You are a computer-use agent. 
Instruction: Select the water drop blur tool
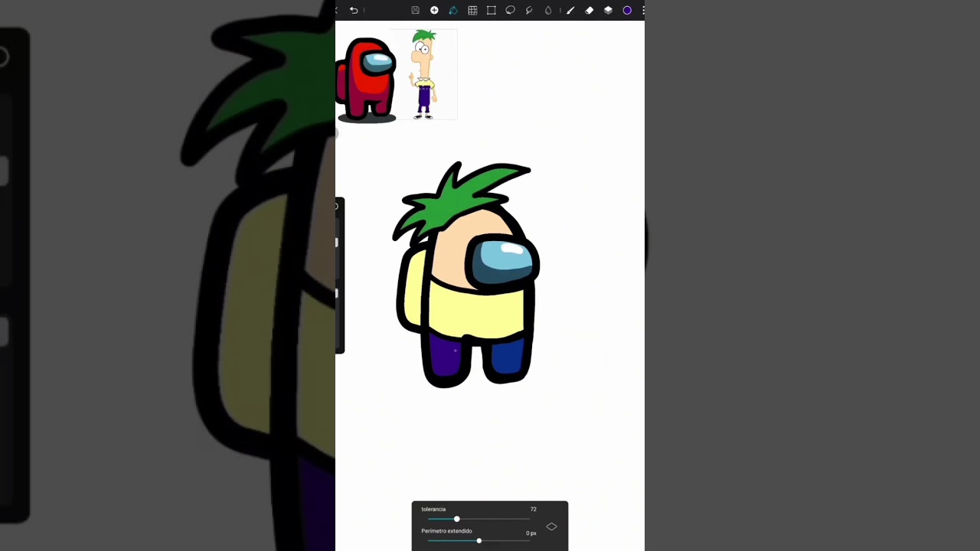548,10
